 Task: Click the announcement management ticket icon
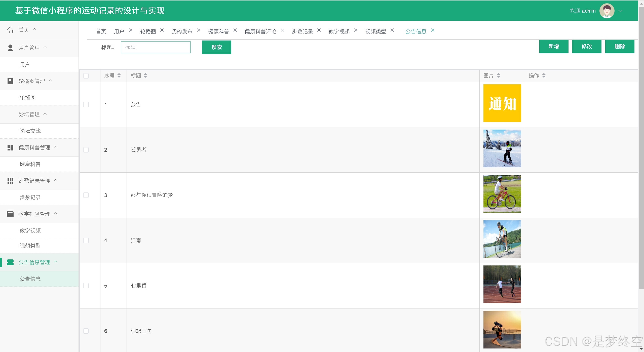(10, 262)
